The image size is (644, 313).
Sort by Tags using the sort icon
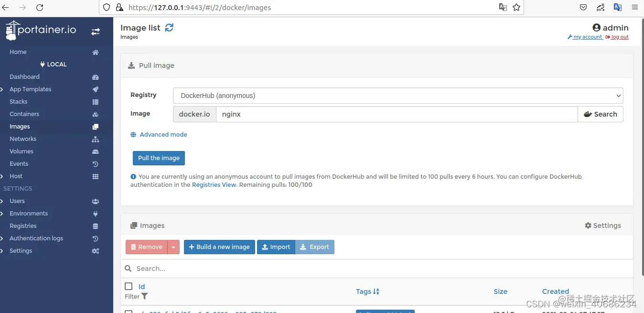tap(376, 291)
